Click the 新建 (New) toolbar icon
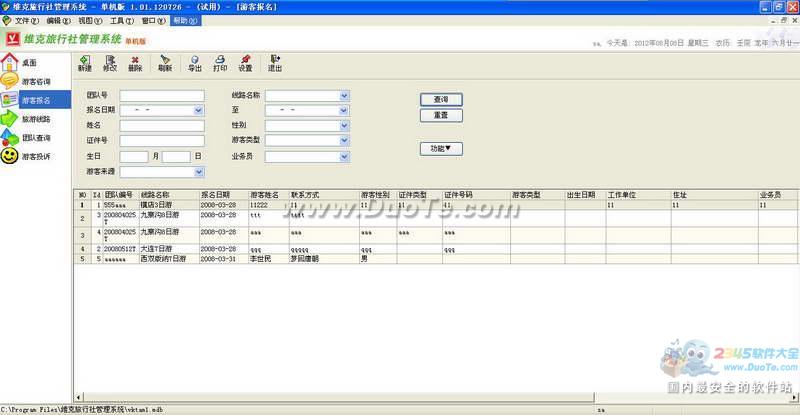This screenshot has height=415, width=800. [85, 63]
